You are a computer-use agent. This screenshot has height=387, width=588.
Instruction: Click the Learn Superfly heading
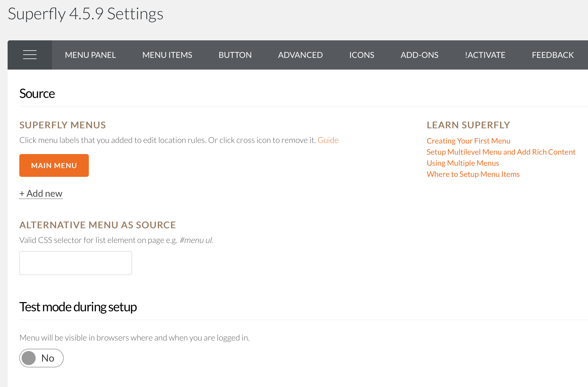(468, 125)
